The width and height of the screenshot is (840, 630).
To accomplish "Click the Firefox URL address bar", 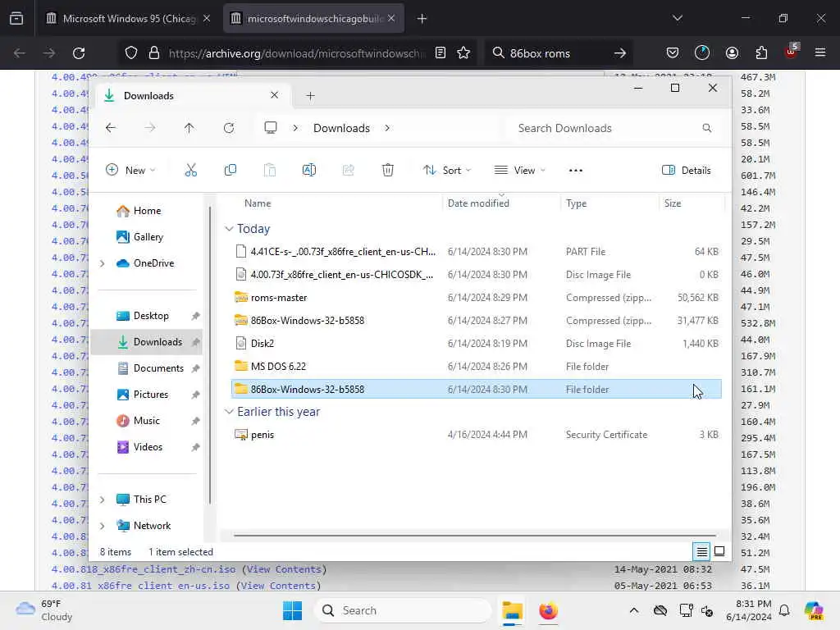I will (x=297, y=53).
